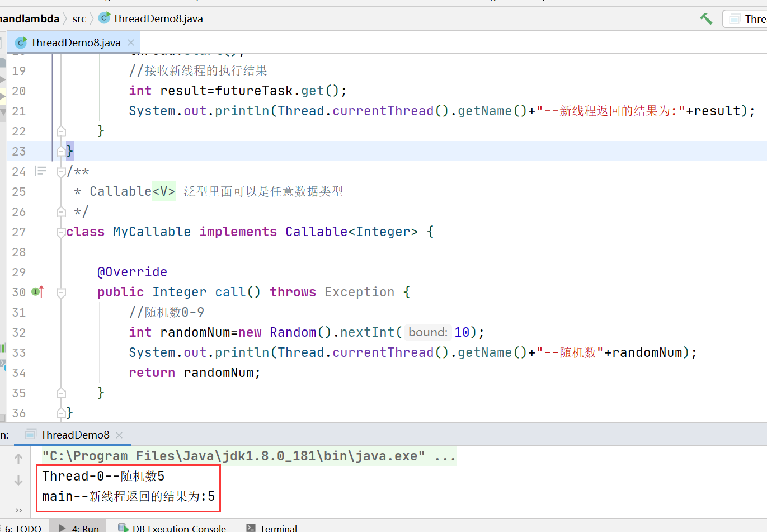Open the Terminal tool window
This screenshot has width=767, height=532.
(x=272, y=528)
